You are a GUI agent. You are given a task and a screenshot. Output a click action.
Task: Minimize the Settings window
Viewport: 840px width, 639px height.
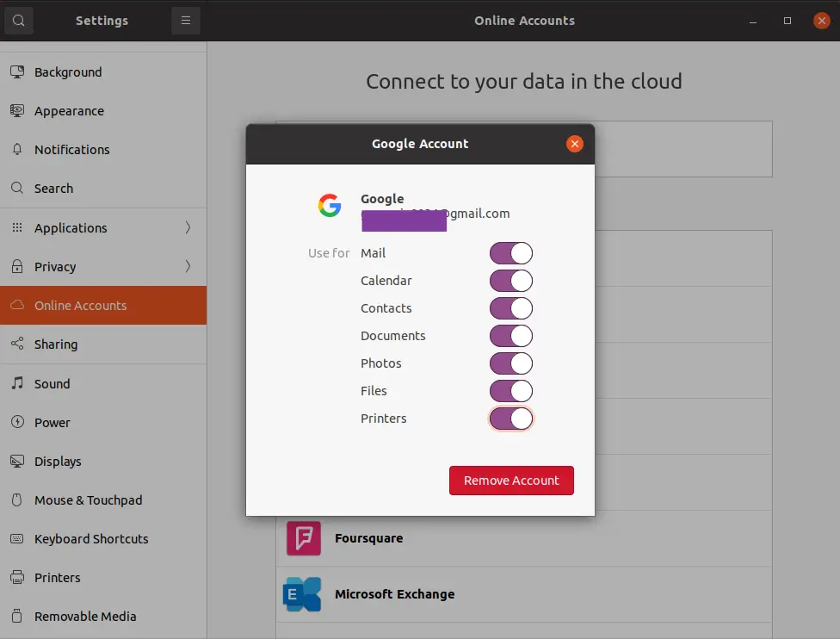pos(753,21)
